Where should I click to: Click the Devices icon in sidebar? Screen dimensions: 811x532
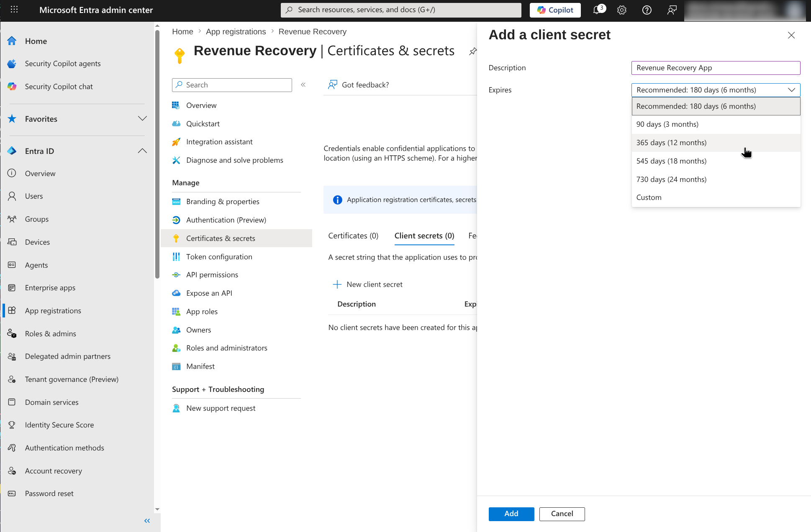(12, 242)
